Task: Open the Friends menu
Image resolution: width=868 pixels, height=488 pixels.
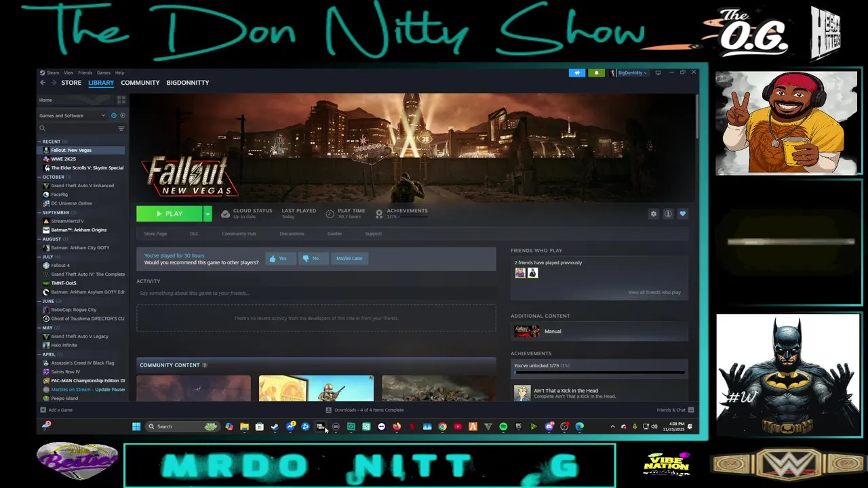Action: click(x=85, y=73)
